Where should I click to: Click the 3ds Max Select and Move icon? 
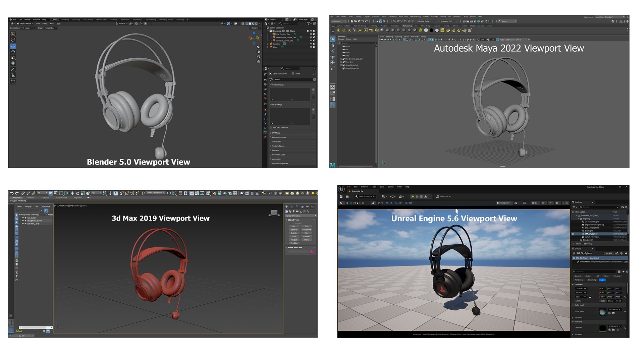(72, 193)
